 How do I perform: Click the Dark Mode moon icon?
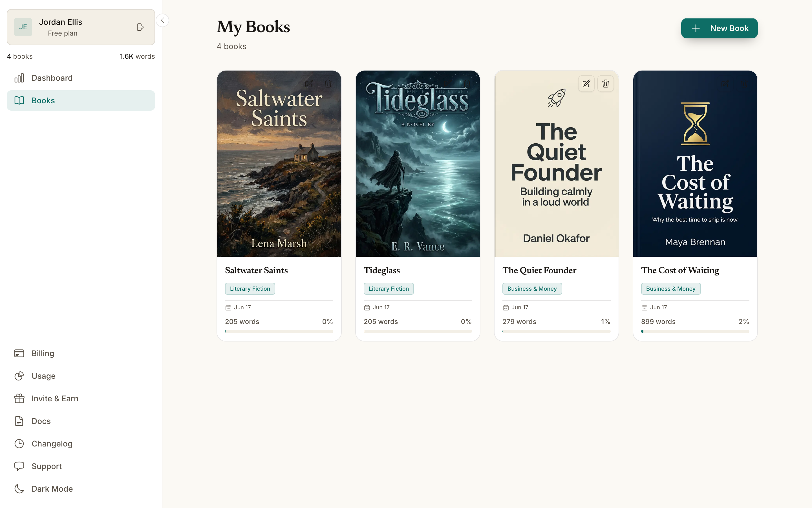click(19, 489)
